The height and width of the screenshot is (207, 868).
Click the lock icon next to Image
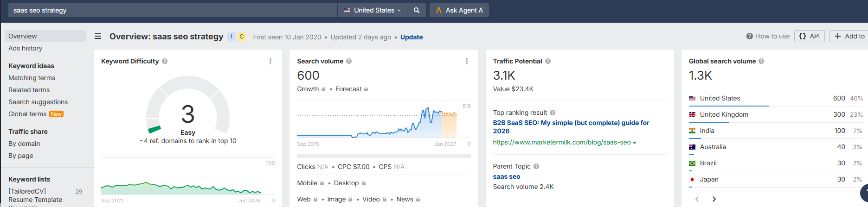[351, 199]
